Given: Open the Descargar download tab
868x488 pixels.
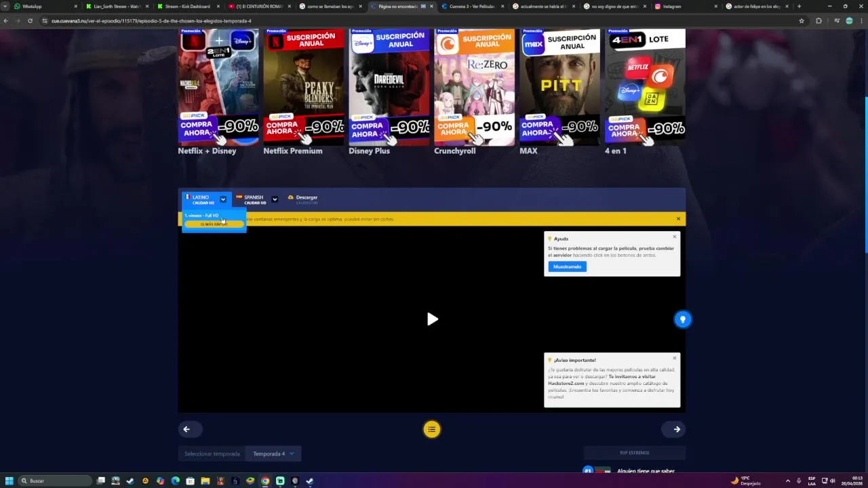Looking at the screenshot, I should click(302, 199).
